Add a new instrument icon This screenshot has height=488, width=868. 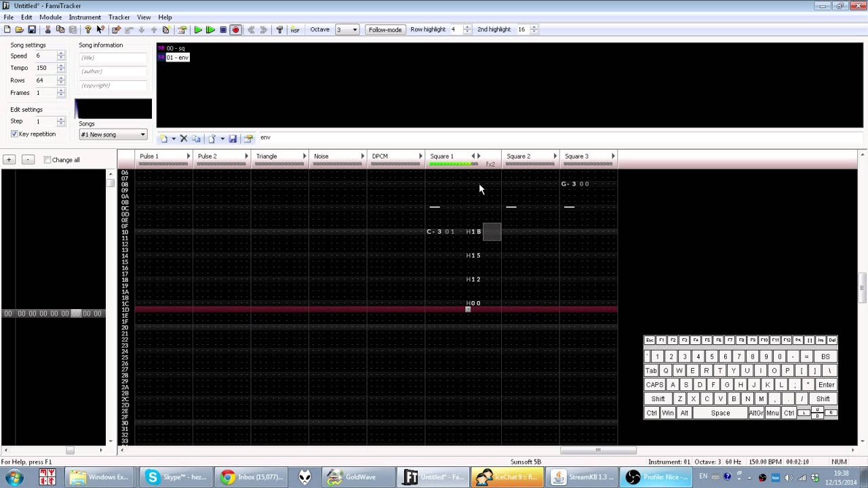[163, 138]
